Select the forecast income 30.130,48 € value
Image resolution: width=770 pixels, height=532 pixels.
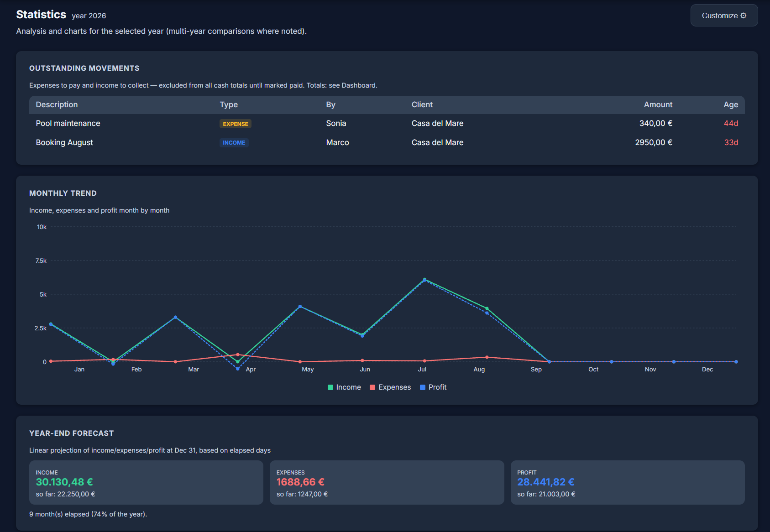[64, 482]
